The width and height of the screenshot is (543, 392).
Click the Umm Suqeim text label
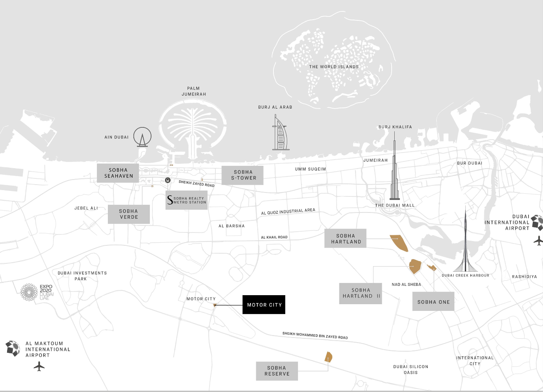pyautogui.click(x=310, y=169)
